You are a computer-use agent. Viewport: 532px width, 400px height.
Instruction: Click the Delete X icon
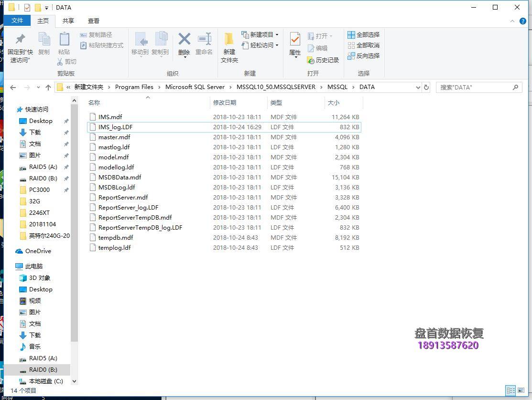[x=184, y=39]
